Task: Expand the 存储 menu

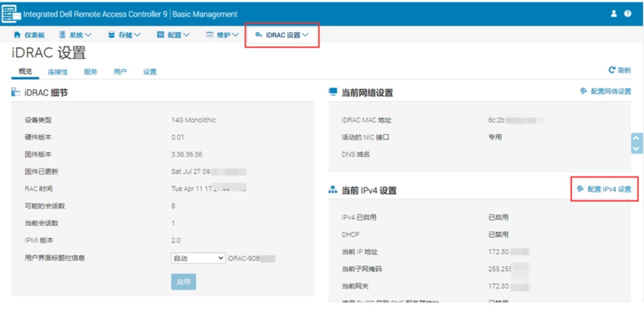Action: point(125,35)
